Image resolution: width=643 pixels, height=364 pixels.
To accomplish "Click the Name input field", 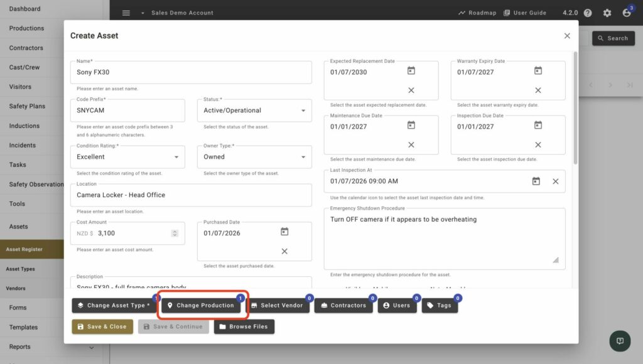I will coord(191,72).
